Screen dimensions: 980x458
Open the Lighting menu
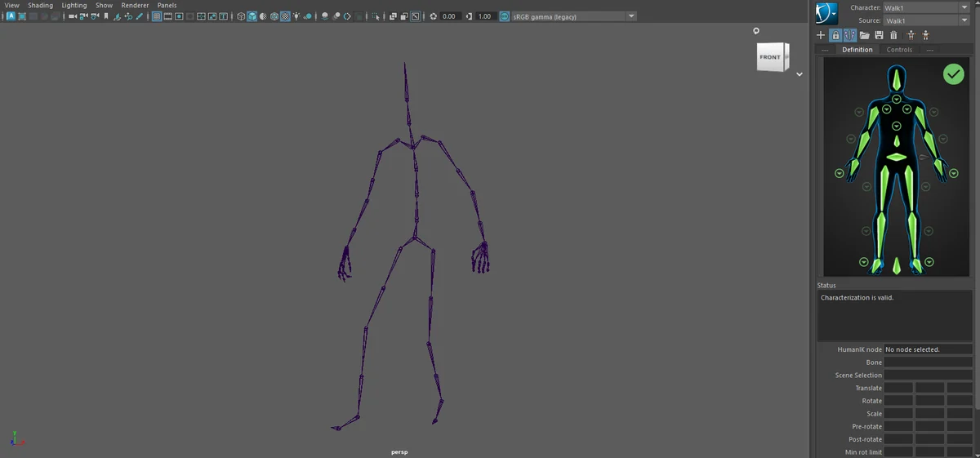(74, 5)
